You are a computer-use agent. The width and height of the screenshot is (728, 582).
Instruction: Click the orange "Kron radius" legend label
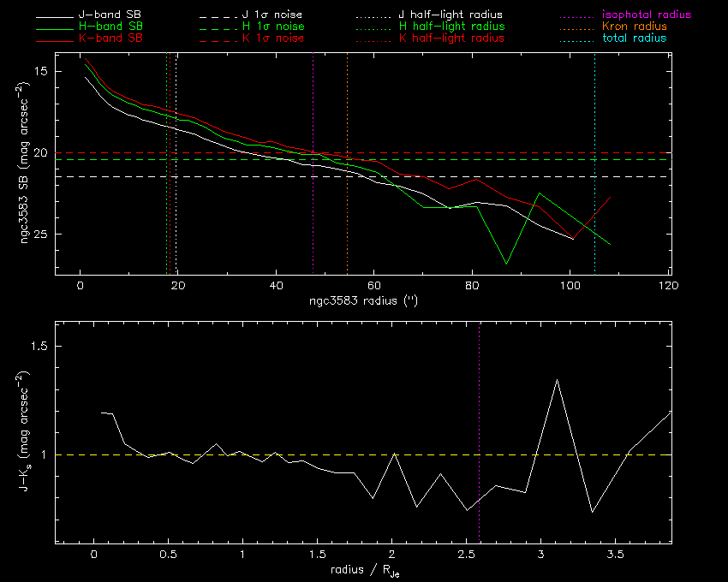633,27
